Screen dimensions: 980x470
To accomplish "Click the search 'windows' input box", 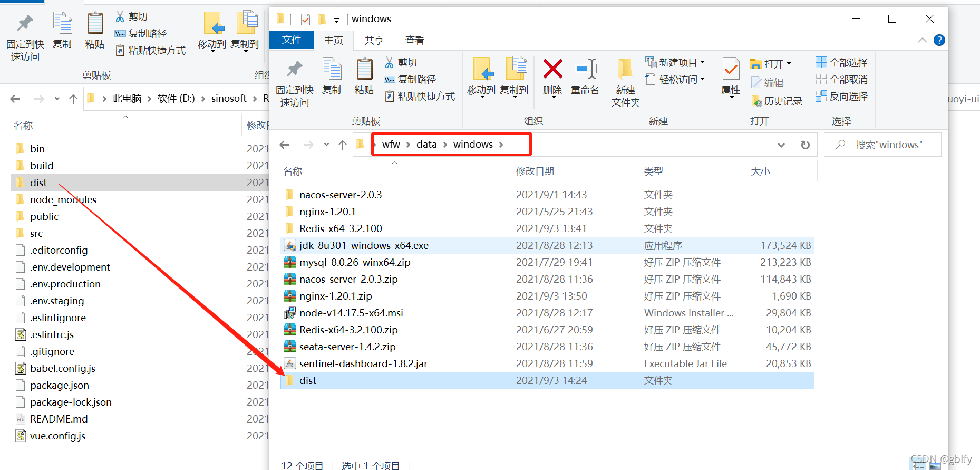I will (882, 145).
